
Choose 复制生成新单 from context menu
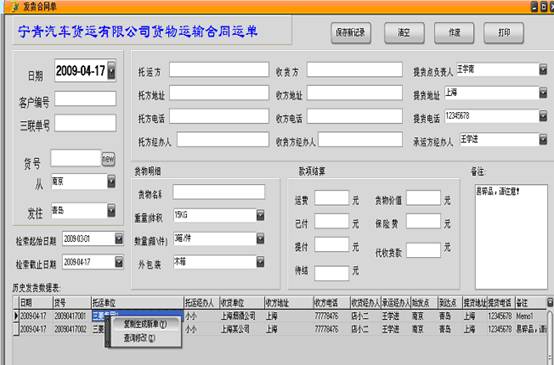[x=145, y=324]
